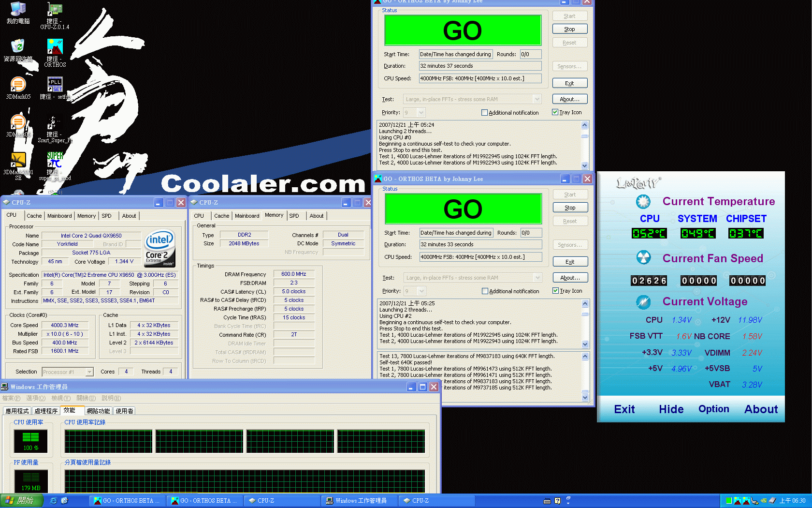Screen dimensions: 812x508
Task: Click the Internet Explorer quick launch icon
Action: (53, 501)
